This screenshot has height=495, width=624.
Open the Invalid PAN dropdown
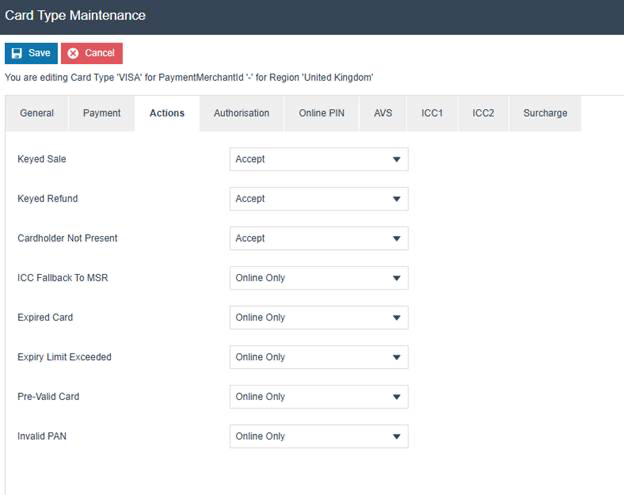[319, 436]
